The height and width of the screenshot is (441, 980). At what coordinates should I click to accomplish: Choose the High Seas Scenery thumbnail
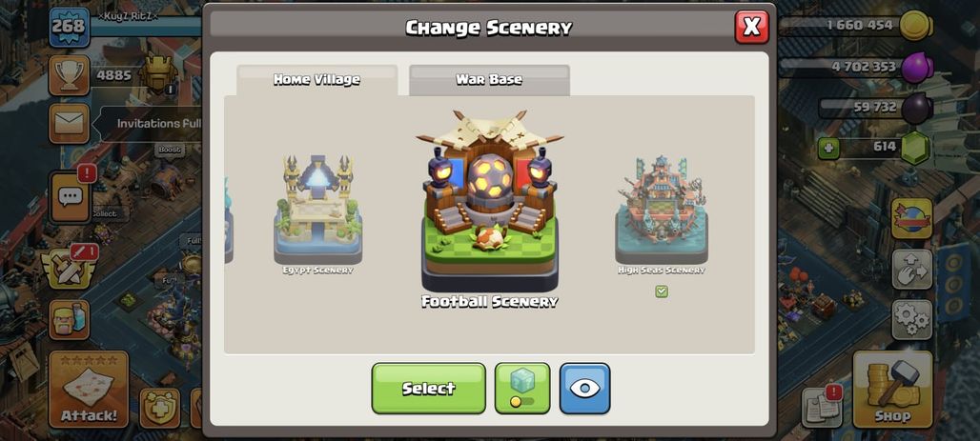pos(662,210)
